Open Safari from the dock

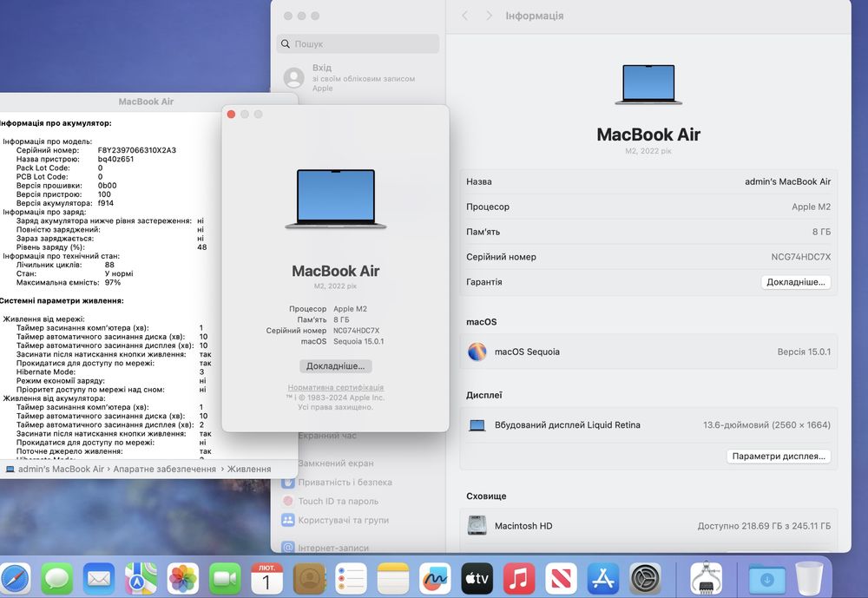click(x=15, y=579)
